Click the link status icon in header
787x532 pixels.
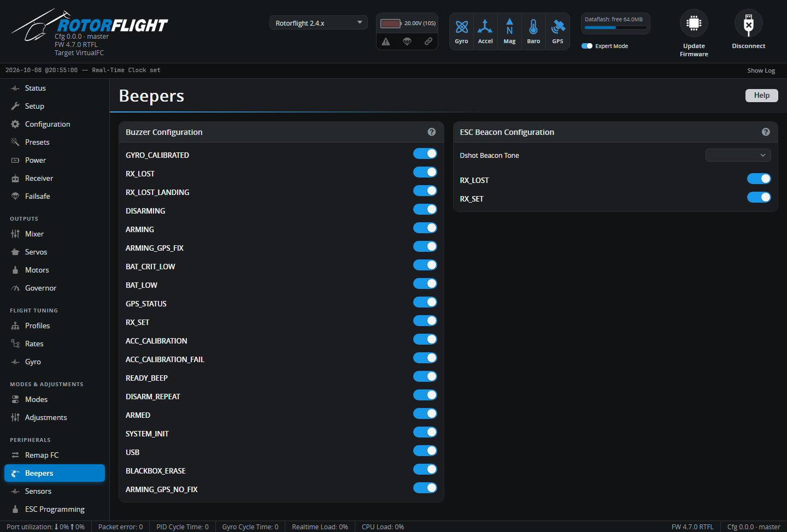(x=428, y=42)
